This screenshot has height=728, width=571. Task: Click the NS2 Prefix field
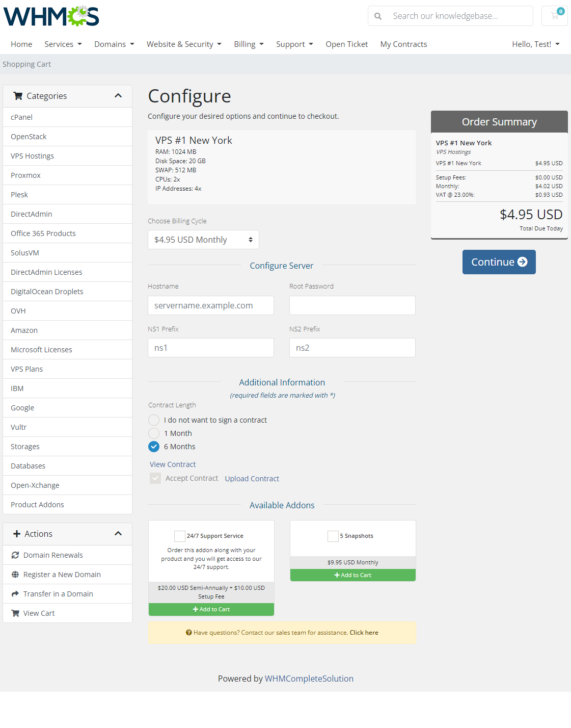(x=352, y=348)
